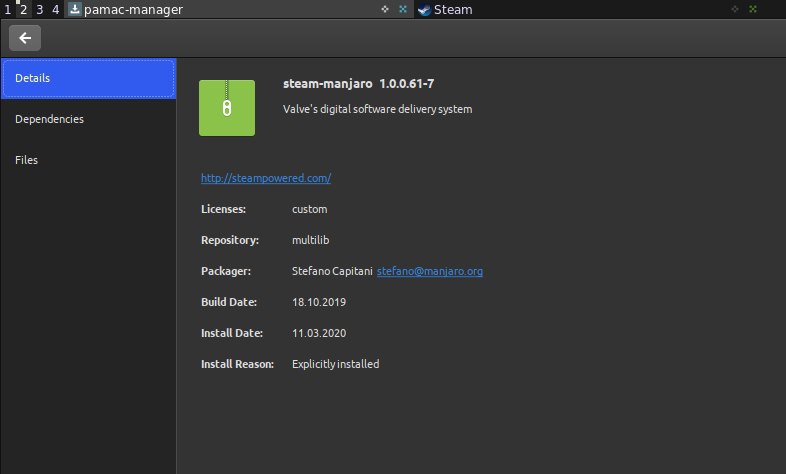Click the install date "11.03.2020"

click(319, 333)
